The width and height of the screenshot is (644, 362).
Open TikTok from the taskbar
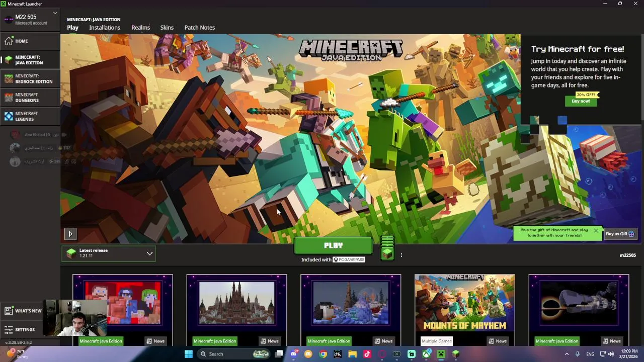click(367, 354)
